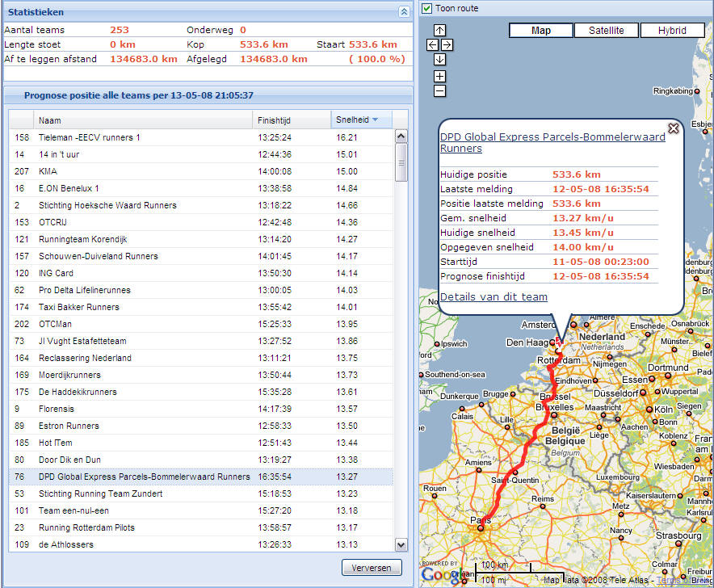This screenshot has width=714, height=588.
Task: Select Taxi Bakker Runners row
Action: (x=201, y=307)
